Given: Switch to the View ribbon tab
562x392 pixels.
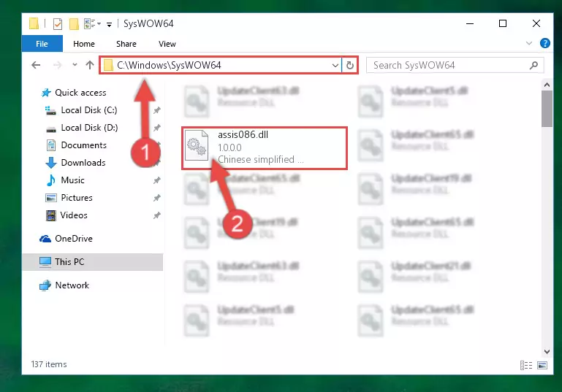Looking at the screenshot, I should (x=167, y=44).
